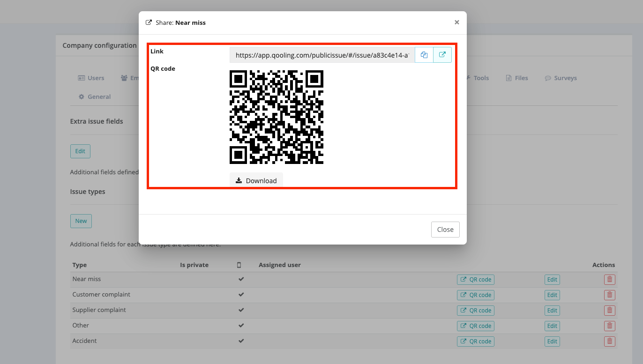Select the Other type cell
Image resolution: width=643 pixels, height=364 pixels.
coord(81,325)
